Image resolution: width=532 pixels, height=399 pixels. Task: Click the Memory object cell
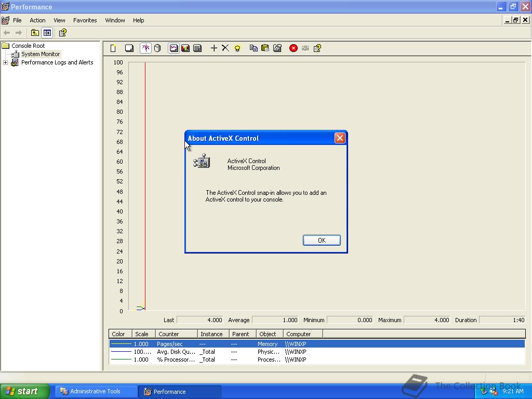pos(268,344)
